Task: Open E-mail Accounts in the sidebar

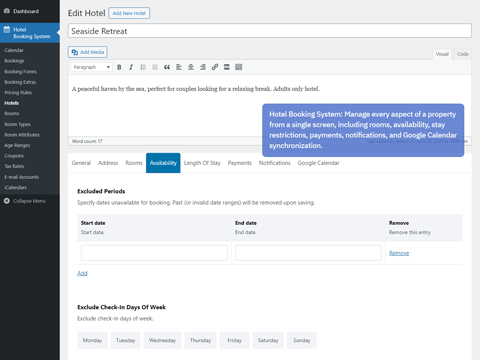Action: [21, 177]
